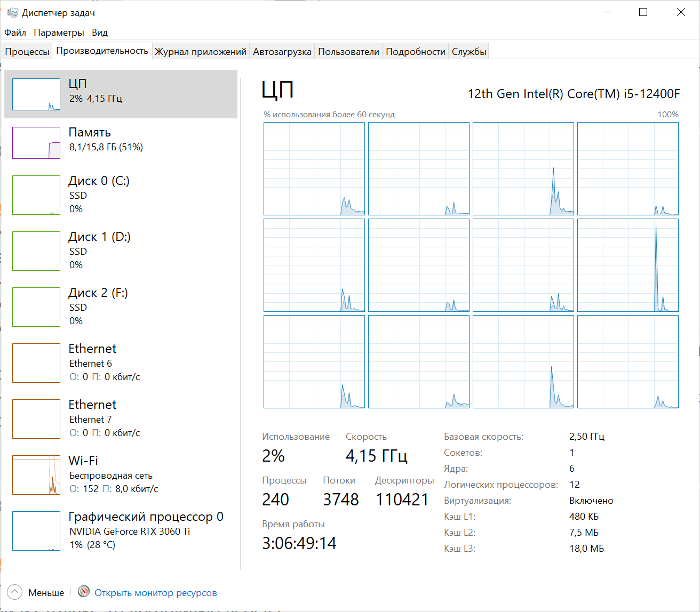Switch to the Службы tab

(469, 52)
